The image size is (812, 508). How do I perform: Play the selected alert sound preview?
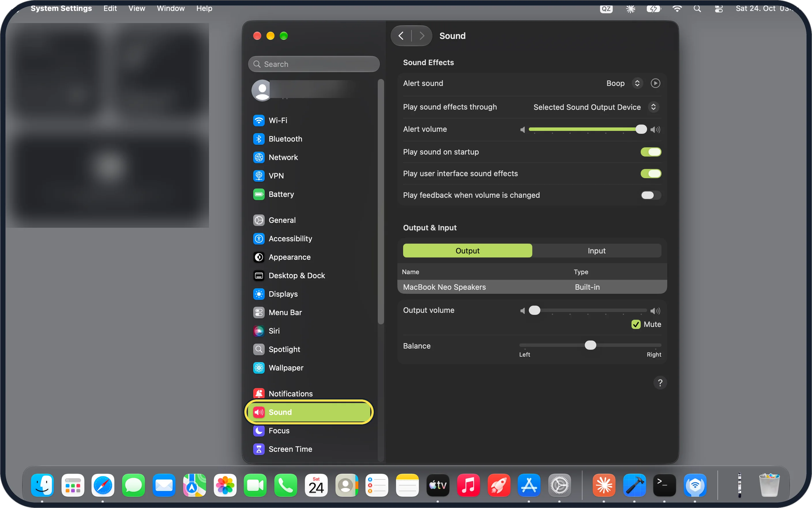point(655,83)
